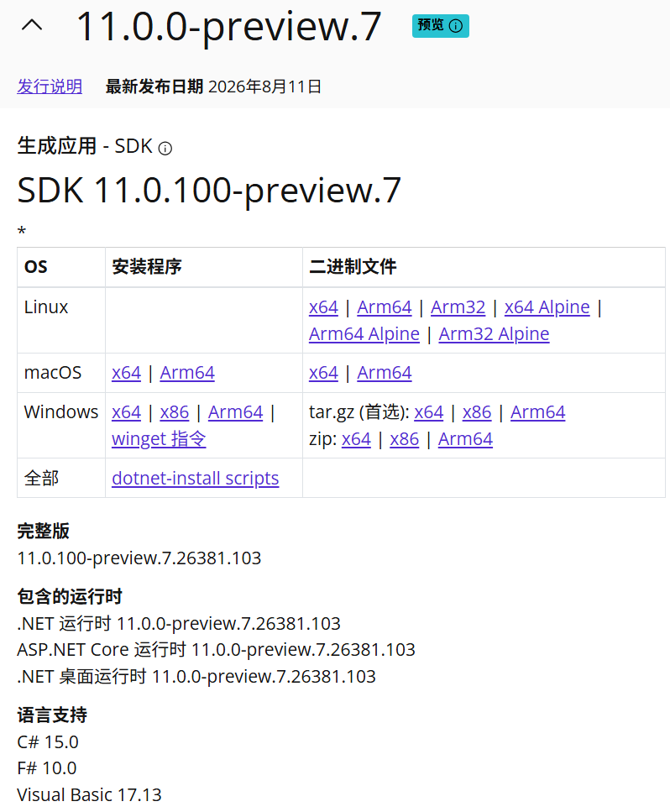Download Windows zip x86 binary
Image resolution: width=670 pixels, height=812 pixels.
click(405, 439)
